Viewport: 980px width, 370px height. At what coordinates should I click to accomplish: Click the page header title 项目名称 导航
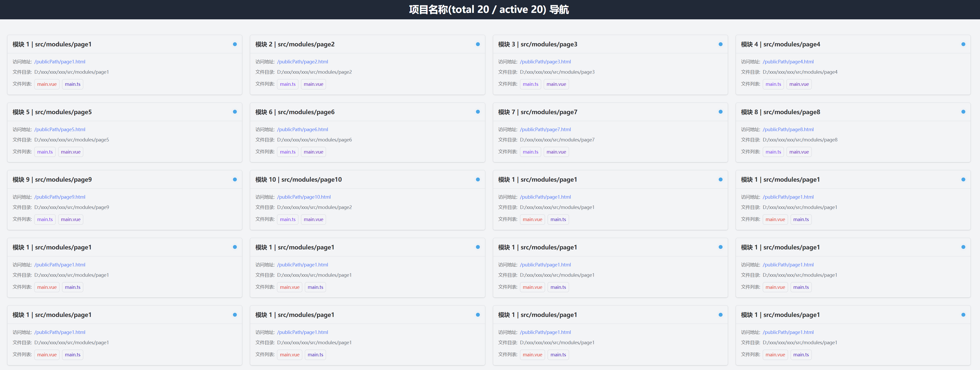(489, 10)
